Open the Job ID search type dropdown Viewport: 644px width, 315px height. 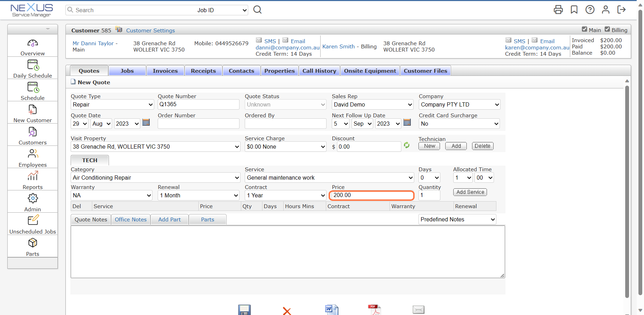point(222,10)
